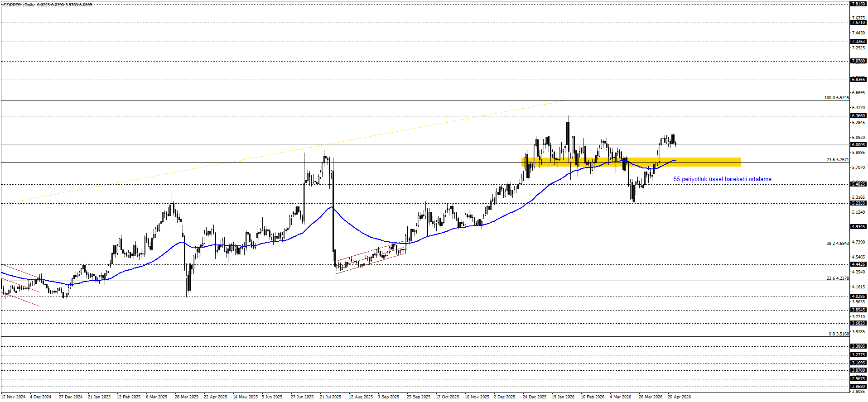Viewport: 868px width, 402px height.
Task: Click the current price tag 6.0005
Action: click(858, 145)
